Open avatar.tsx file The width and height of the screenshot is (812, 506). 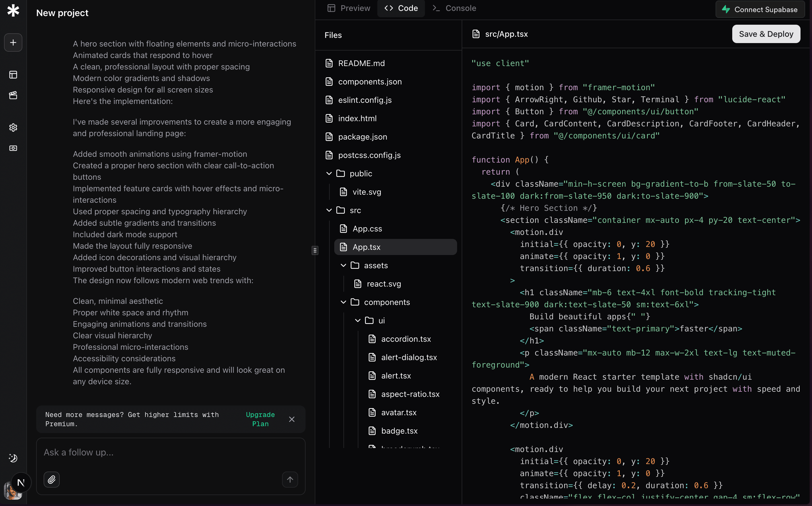pos(410,413)
